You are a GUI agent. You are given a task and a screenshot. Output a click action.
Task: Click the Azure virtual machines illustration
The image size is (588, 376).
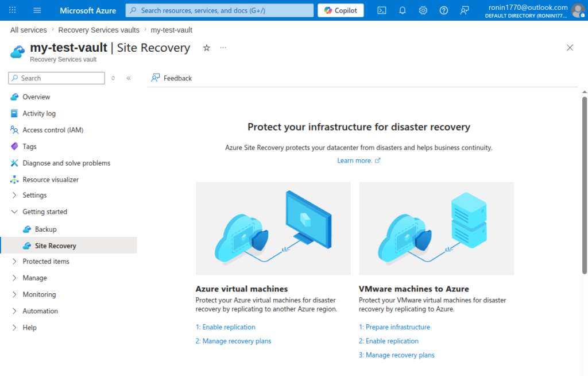coord(273,228)
